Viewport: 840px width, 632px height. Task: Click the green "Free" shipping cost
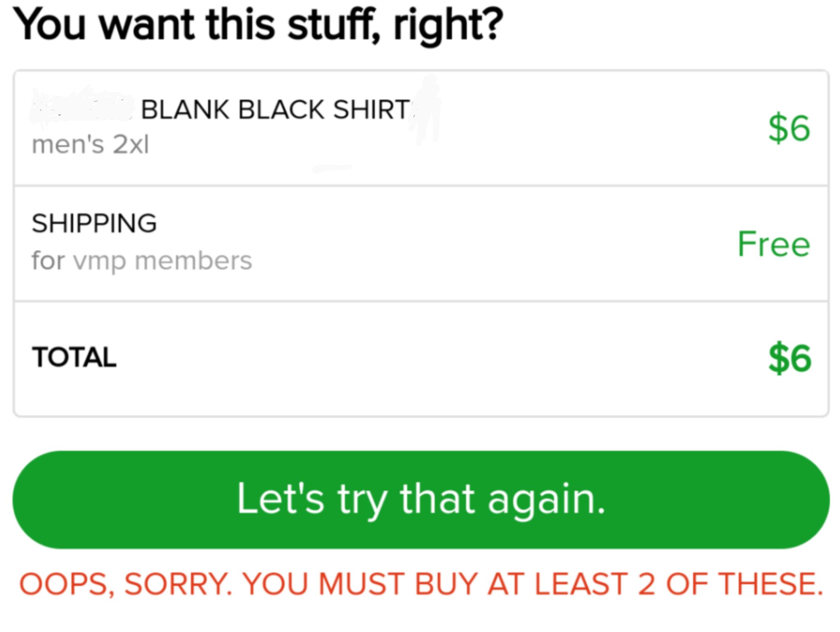pyautogui.click(x=774, y=244)
